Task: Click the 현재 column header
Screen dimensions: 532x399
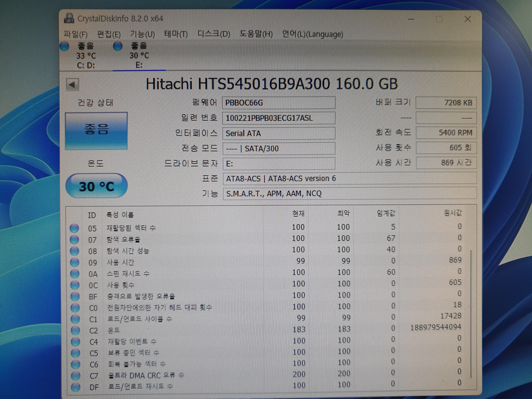Action: point(298,213)
